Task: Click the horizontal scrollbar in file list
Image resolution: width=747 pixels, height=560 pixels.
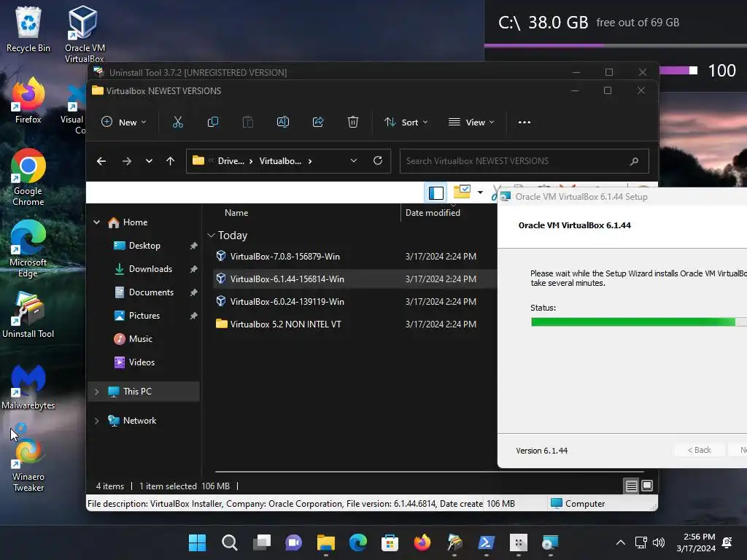Action: (430, 472)
